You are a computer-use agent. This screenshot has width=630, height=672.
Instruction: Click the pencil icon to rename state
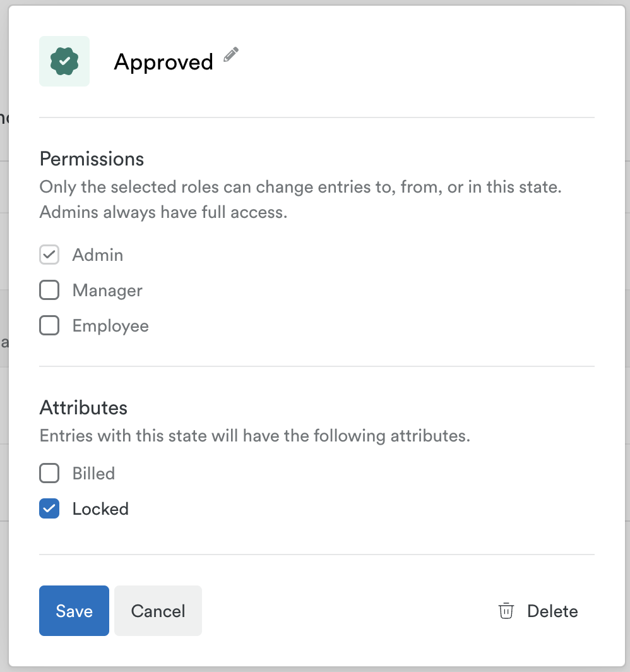click(232, 55)
